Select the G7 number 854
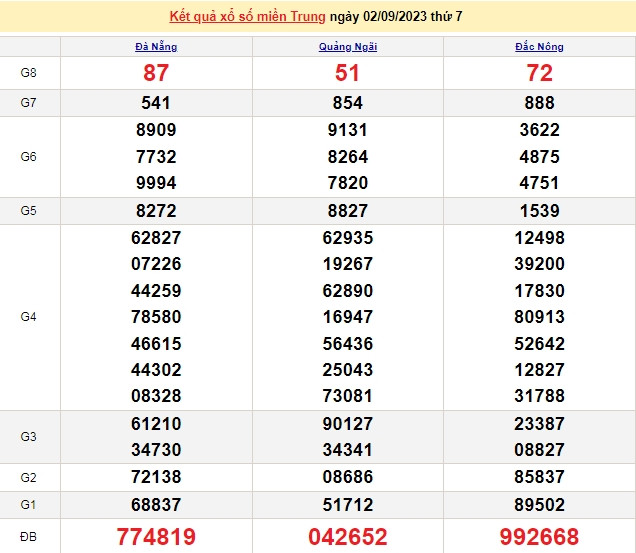This screenshot has height=553, width=636. (x=348, y=103)
